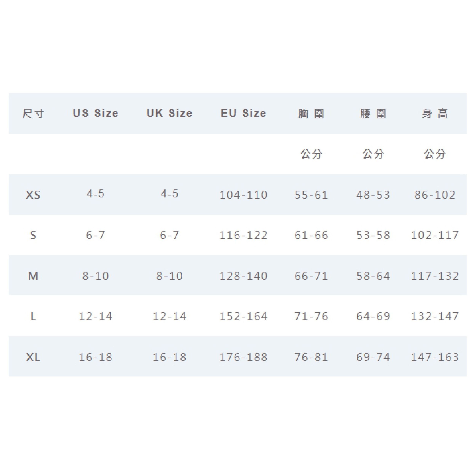Select the EU size 104-110 cell
This screenshot has height=476, width=476.
(x=243, y=195)
